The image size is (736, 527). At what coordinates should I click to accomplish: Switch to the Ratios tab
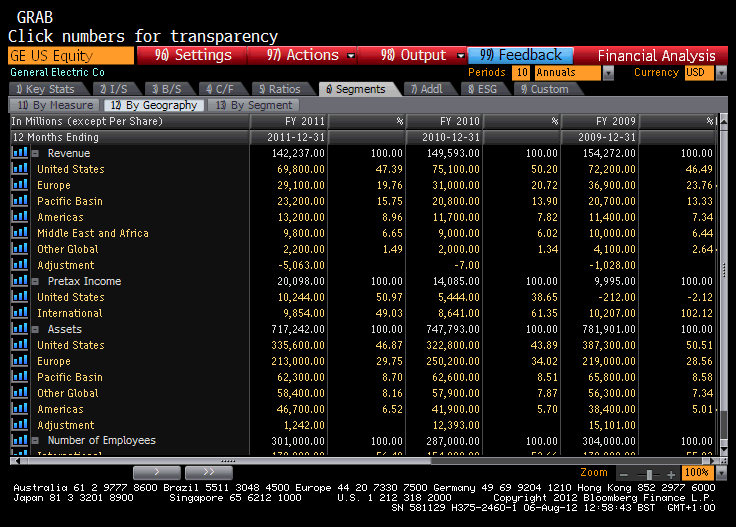coord(283,89)
